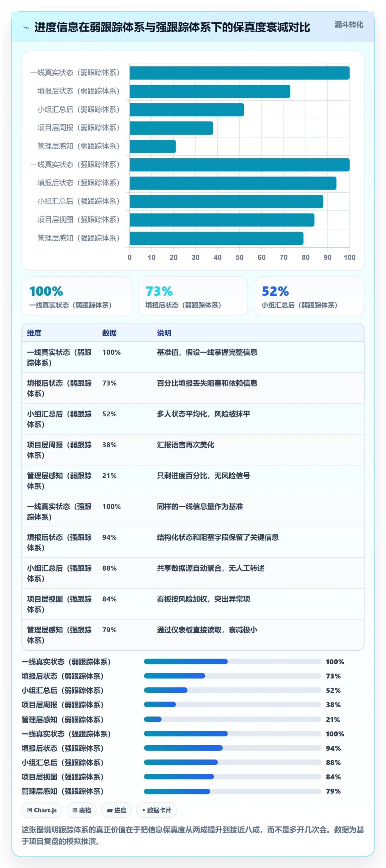
Task: Click the 21% value in the table
Action: click(109, 476)
